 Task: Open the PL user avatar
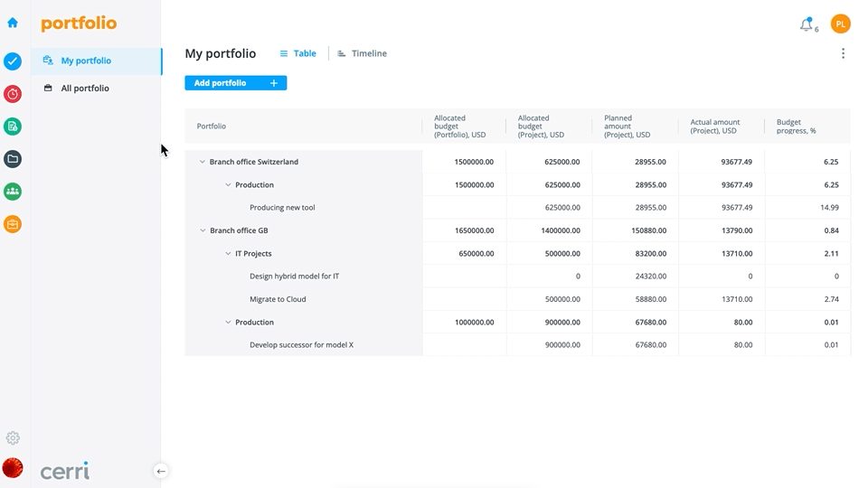(x=840, y=23)
